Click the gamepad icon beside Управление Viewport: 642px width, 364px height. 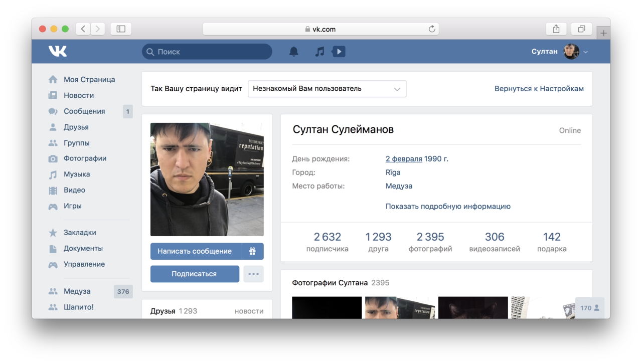[x=53, y=264]
